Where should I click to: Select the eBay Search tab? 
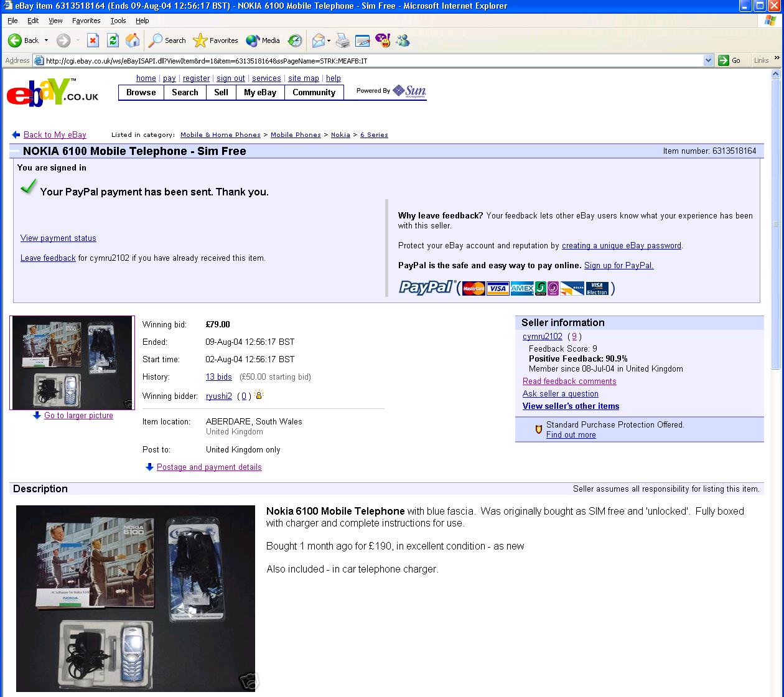(x=185, y=92)
